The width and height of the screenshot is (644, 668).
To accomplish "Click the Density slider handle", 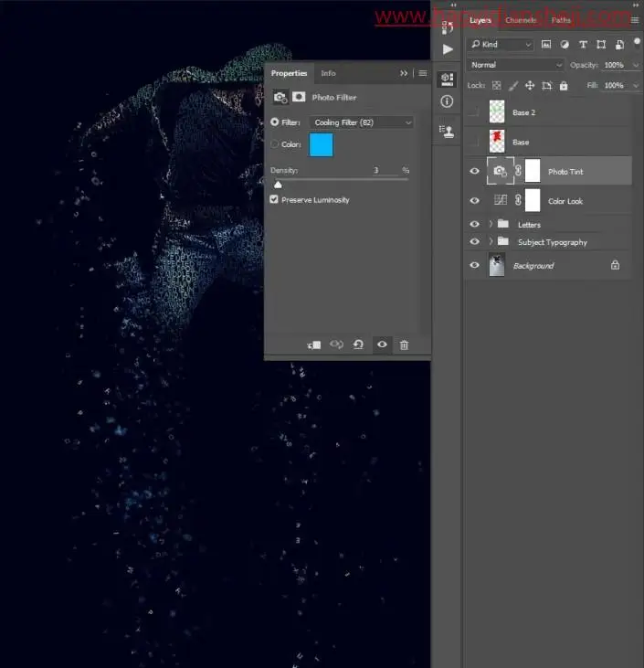I will click(278, 185).
